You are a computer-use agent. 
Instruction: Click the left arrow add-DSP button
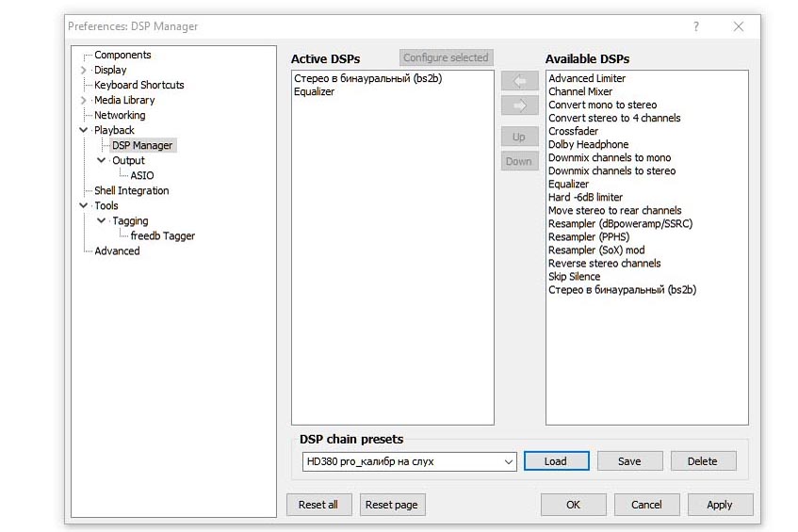coord(519,80)
